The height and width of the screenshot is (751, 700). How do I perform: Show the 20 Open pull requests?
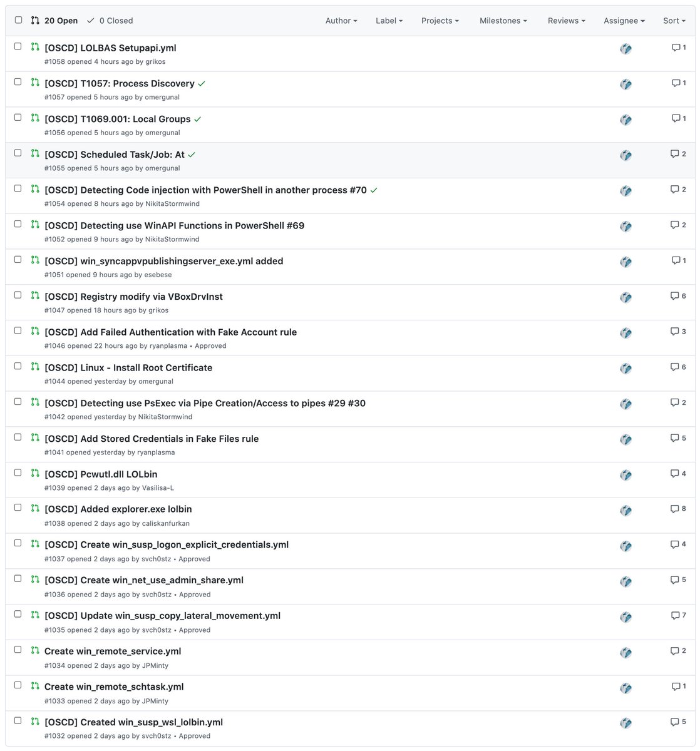pos(54,21)
